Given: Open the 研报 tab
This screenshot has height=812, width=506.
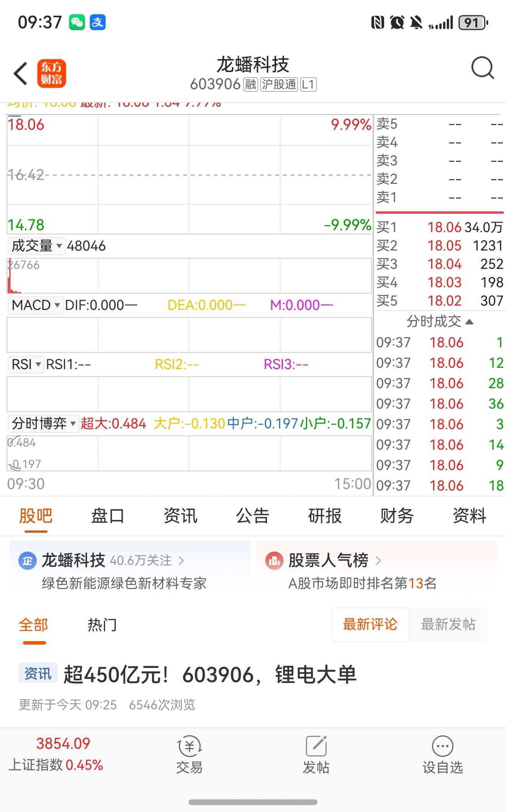Looking at the screenshot, I should pos(325,516).
